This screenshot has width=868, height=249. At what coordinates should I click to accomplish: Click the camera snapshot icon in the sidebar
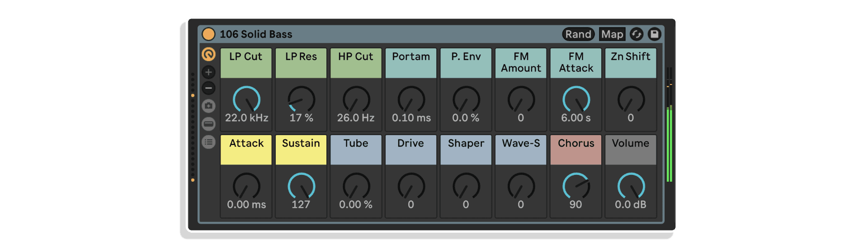point(208,106)
